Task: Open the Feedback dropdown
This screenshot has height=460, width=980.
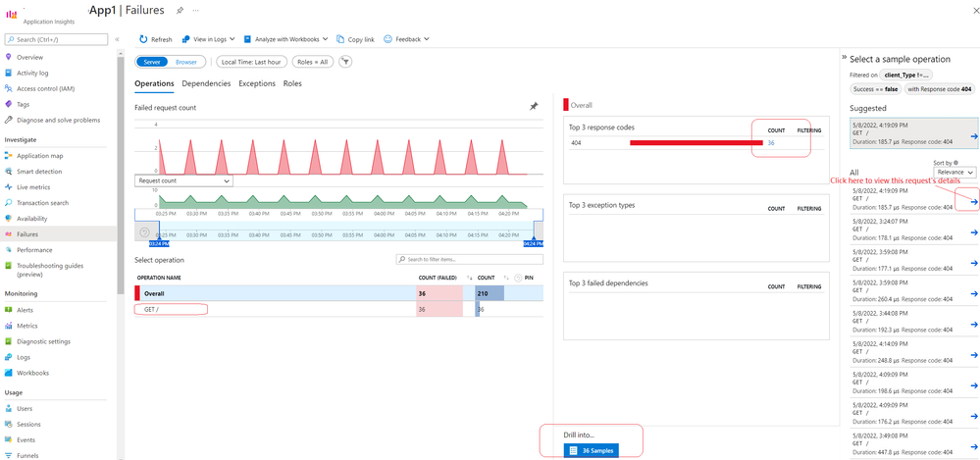Action: click(x=406, y=39)
